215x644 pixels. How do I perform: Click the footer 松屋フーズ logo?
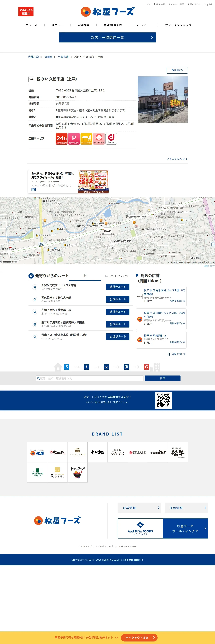(x=57, y=520)
